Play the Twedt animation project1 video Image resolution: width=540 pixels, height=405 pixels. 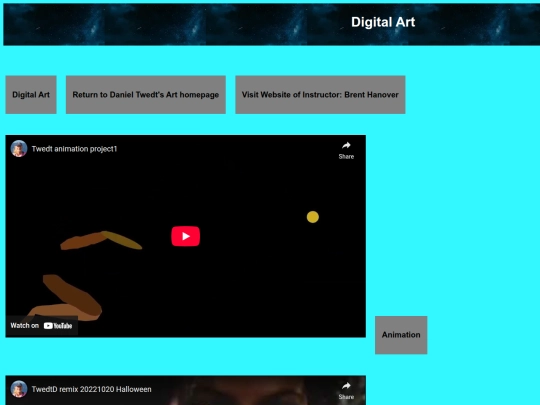tap(186, 236)
